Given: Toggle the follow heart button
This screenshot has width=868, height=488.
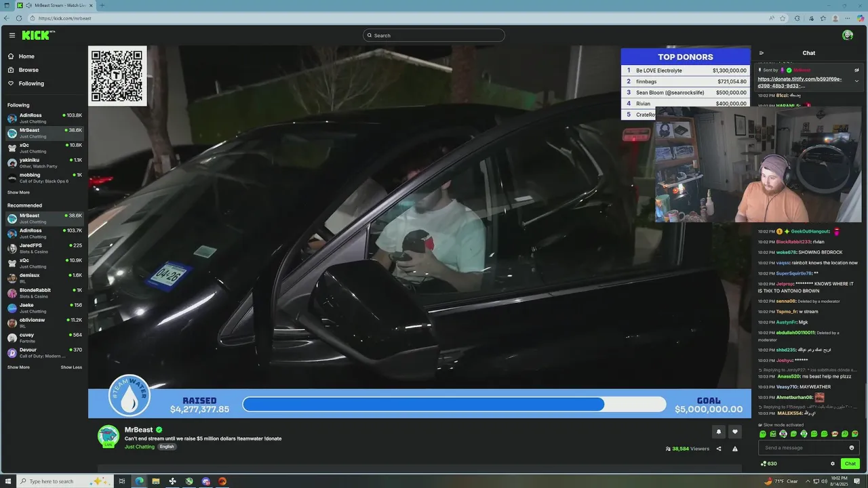Looking at the screenshot, I should coord(735,432).
